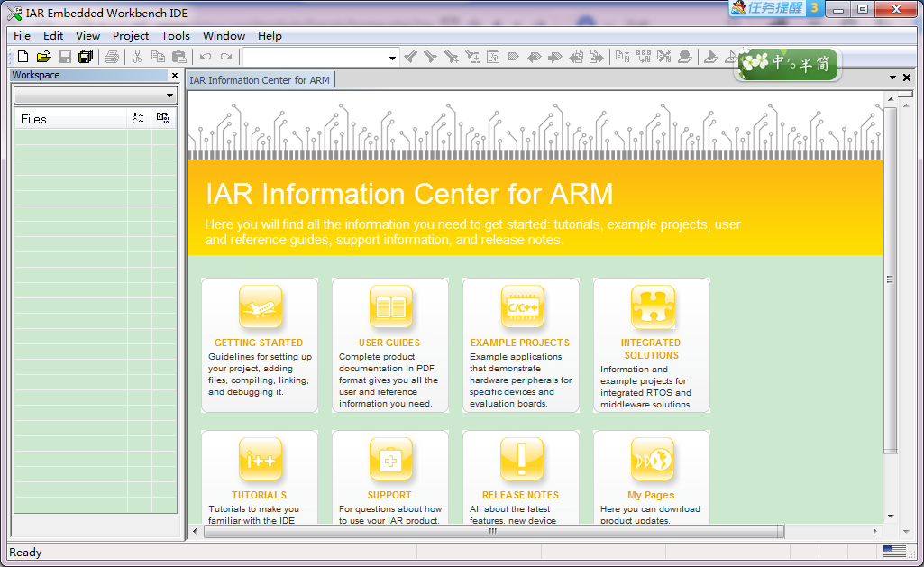Jump to the next bookmark
This screenshot has width=924, height=567.
[x=555, y=57]
